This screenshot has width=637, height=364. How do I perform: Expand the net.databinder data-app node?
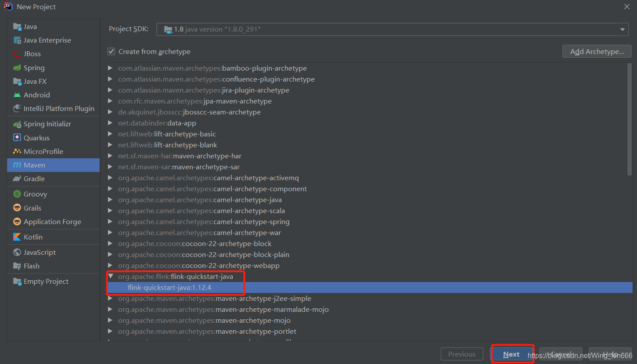(x=110, y=123)
